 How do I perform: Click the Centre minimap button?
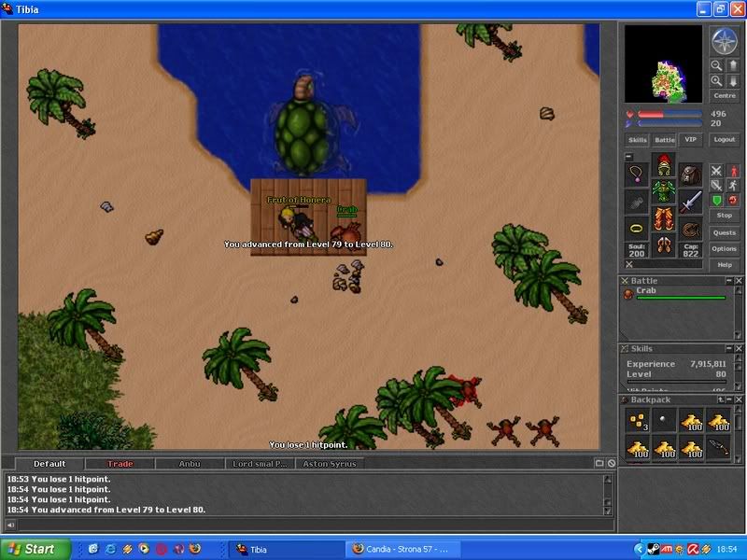pos(725,96)
